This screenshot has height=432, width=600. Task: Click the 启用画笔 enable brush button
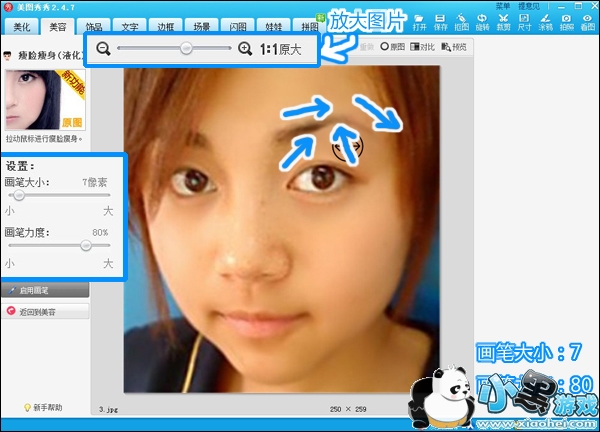coord(45,290)
